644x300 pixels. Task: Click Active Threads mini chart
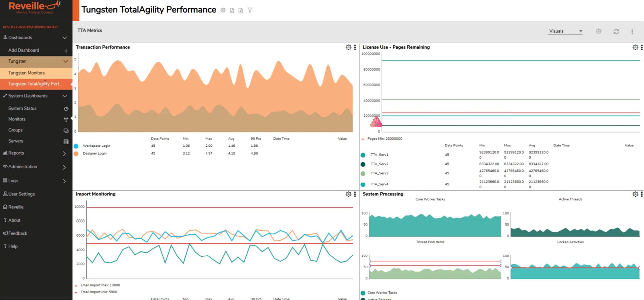point(575,225)
